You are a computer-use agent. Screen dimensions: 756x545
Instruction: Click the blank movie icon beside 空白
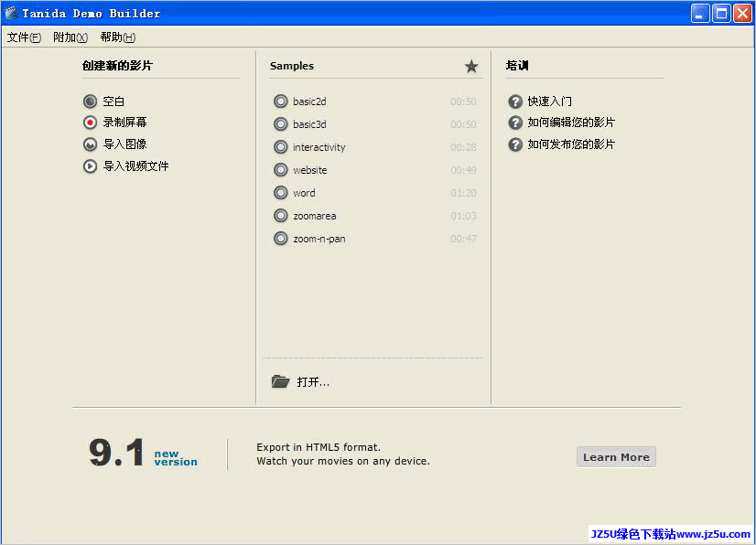coord(90,102)
